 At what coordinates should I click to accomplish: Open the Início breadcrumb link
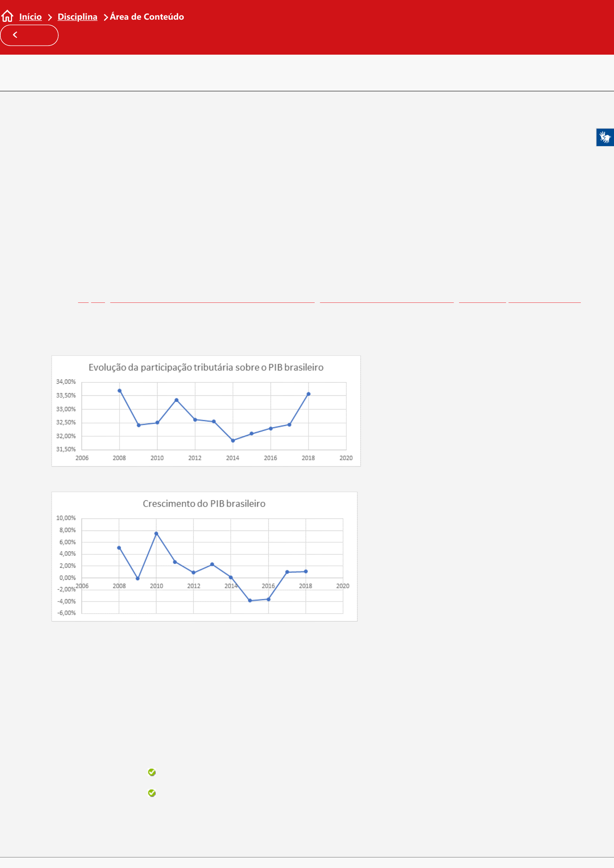click(x=30, y=17)
